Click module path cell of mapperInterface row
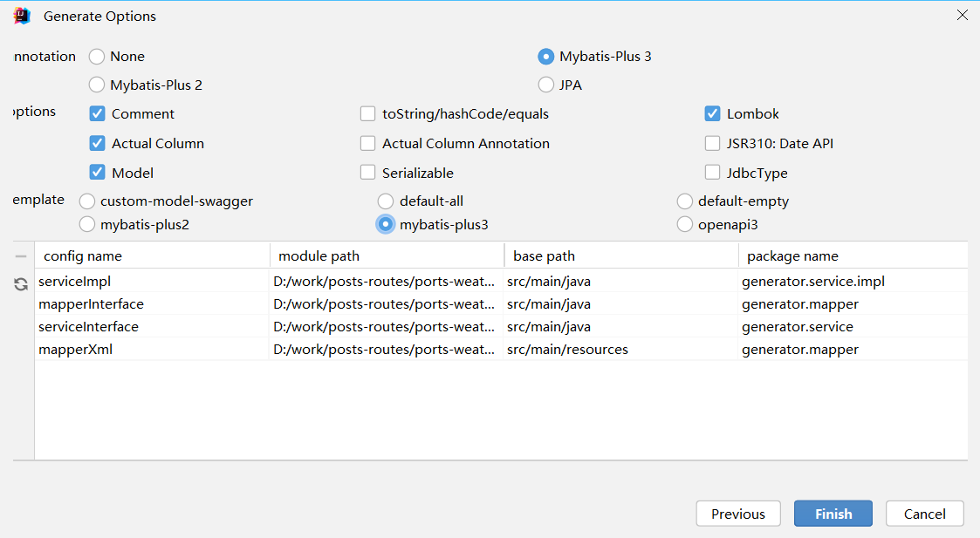 386,304
